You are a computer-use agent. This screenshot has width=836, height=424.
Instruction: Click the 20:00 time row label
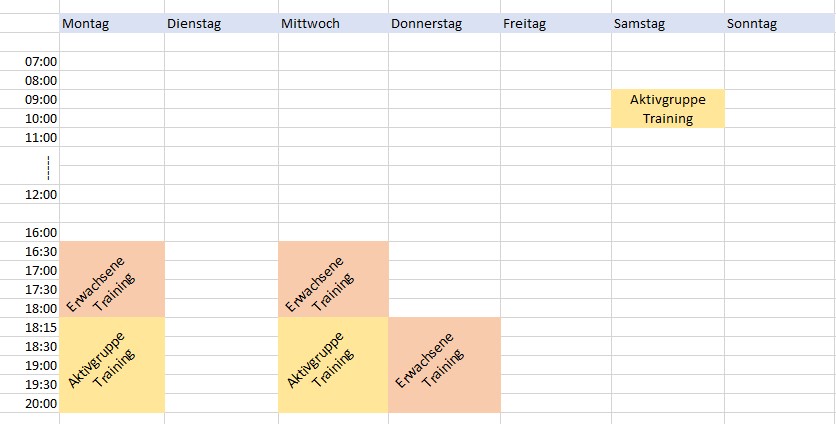click(41, 403)
